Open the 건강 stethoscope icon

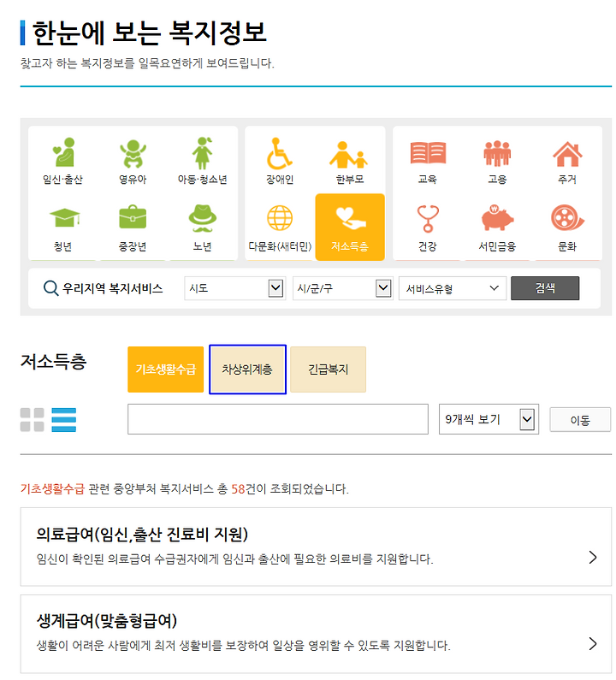pos(428,219)
